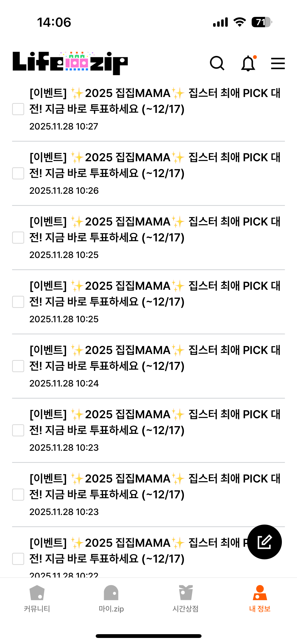Check the box for 10:24 notification
Viewport: 297px width, 644px height.
18,366
